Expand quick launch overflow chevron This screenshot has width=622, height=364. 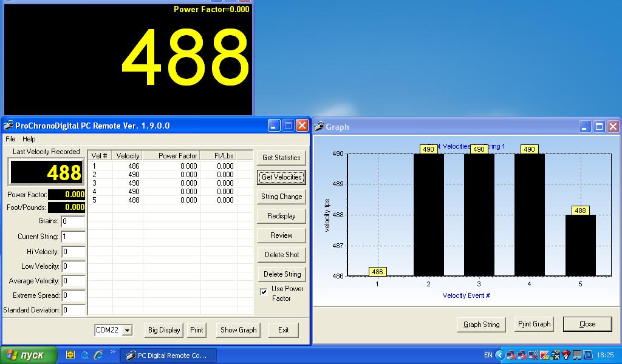112,352
